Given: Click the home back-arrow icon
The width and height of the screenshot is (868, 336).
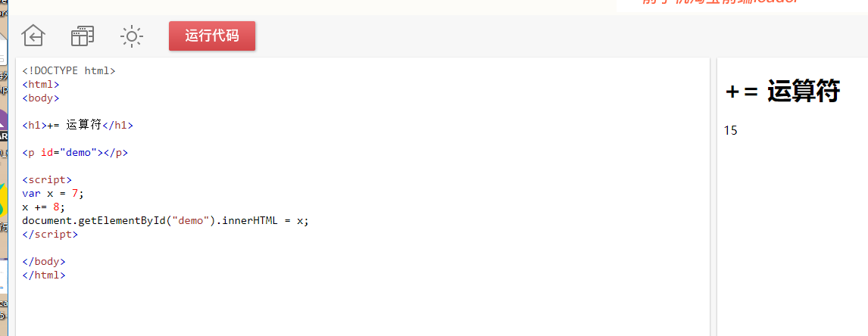Looking at the screenshot, I should tap(33, 36).
